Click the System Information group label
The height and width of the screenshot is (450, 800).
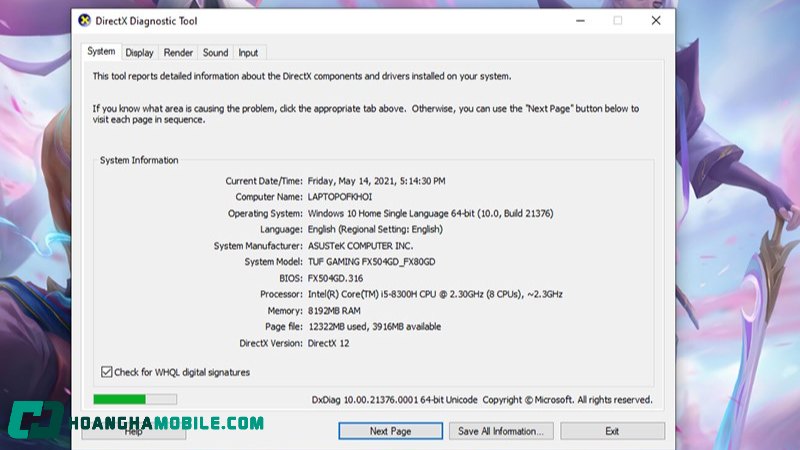(139, 160)
